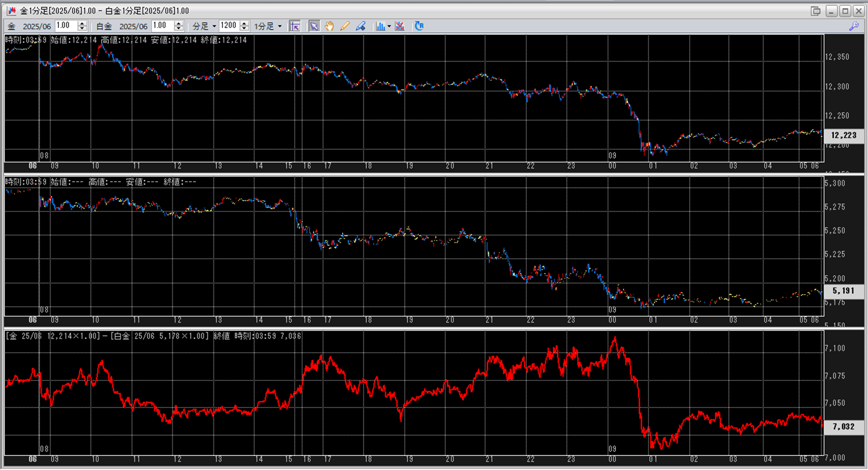The width and height of the screenshot is (868, 470).
Task: Maximize the chart window
Action: click(x=845, y=11)
